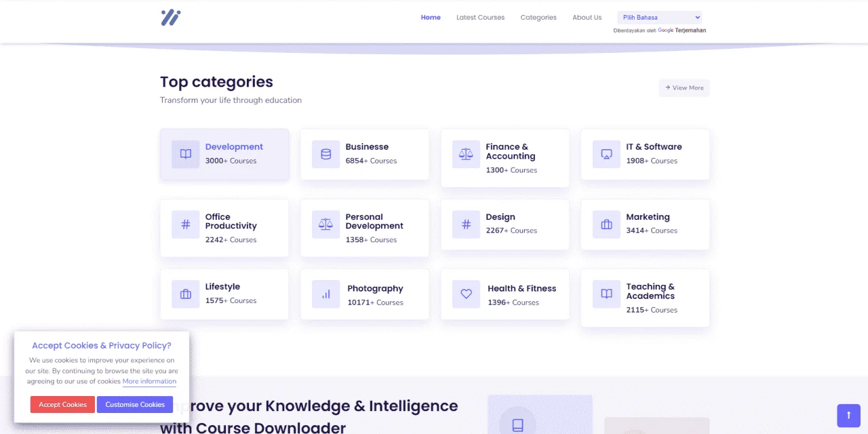Image resolution: width=868 pixels, height=434 pixels.
Task: Click the 'Accept Cookies & Privacy Policy?' heading
Action: pyautogui.click(x=102, y=346)
